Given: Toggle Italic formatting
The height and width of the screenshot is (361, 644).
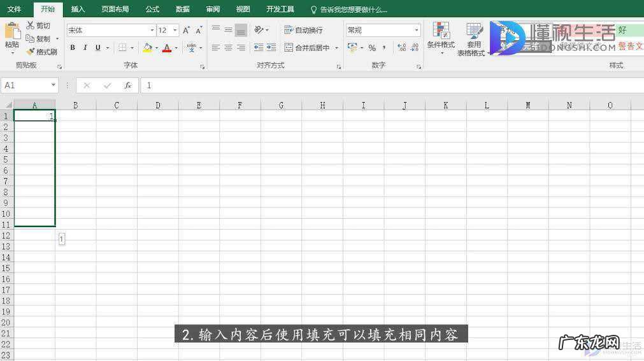Looking at the screenshot, I should pos(85,48).
